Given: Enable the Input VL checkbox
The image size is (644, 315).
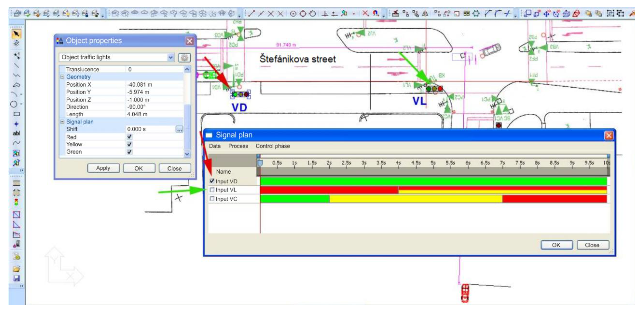Looking at the screenshot, I should (212, 190).
